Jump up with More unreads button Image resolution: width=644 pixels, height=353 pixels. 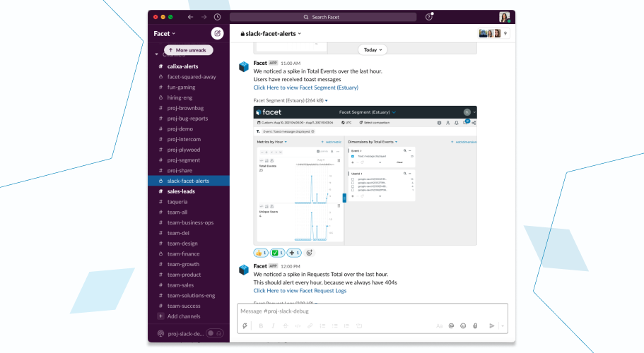click(189, 50)
